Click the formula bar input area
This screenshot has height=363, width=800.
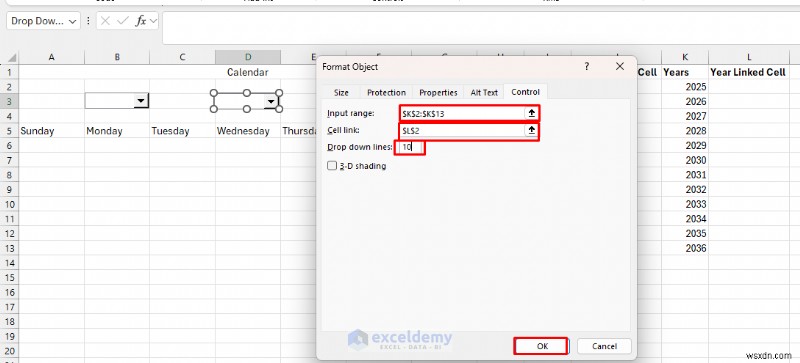coord(481,29)
